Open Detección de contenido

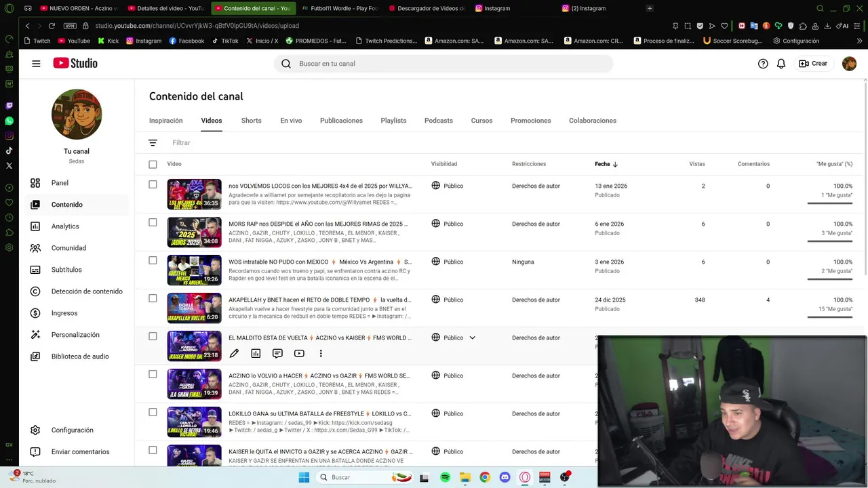point(77,291)
